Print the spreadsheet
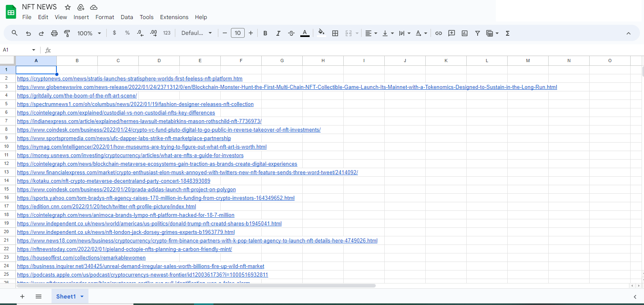 (54, 33)
